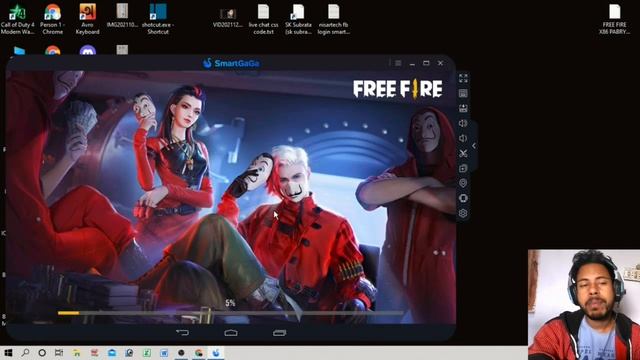Minimize the SmartGaGa window

tap(412, 63)
